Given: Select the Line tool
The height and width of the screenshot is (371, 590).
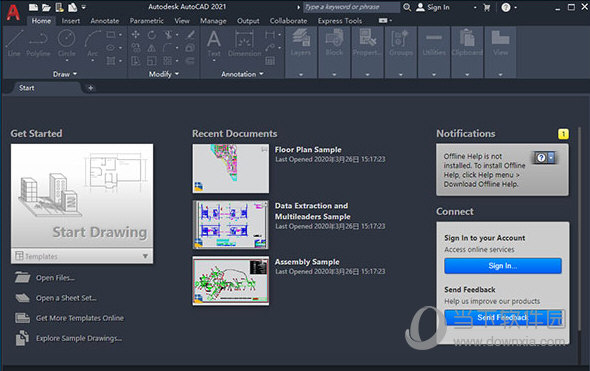Looking at the screenshot, I should coord(14,43).
